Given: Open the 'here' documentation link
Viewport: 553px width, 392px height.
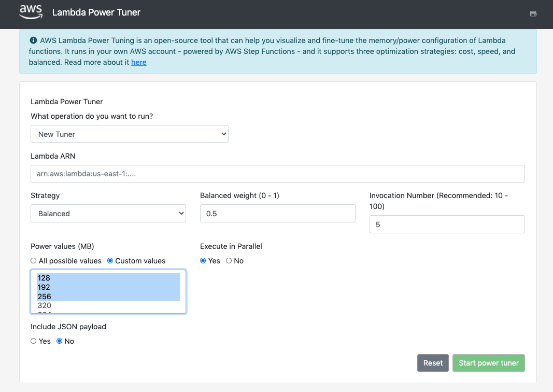Looking at the screenshot, I should pos(138,62).
